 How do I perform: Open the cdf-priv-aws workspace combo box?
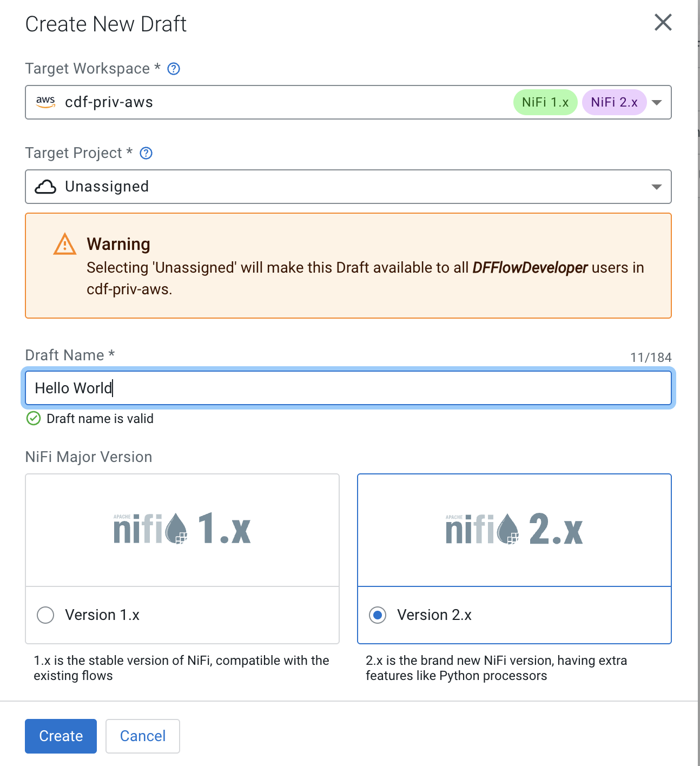pyautogui.click(x=270, y=102)
